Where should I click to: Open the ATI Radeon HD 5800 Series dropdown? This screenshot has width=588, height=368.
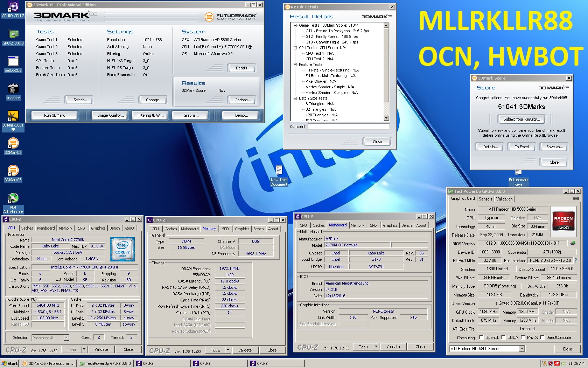tap(522, 348)
